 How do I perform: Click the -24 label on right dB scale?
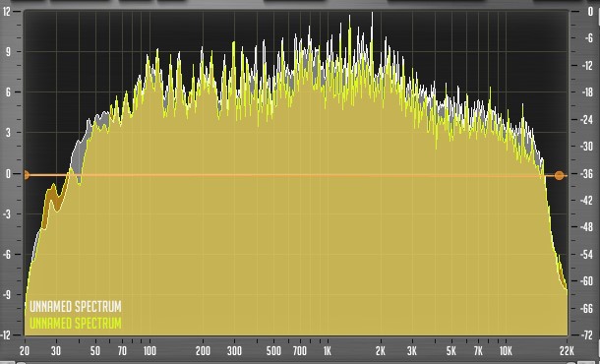pos(587,119)
